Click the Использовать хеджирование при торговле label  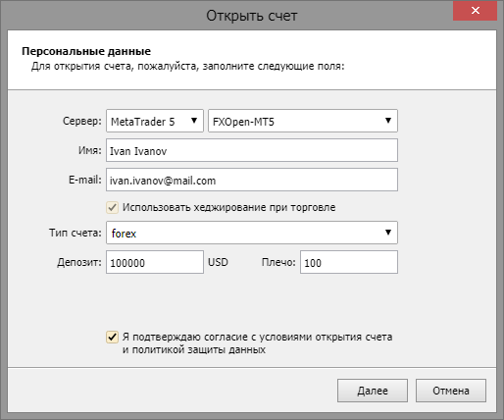228,207
